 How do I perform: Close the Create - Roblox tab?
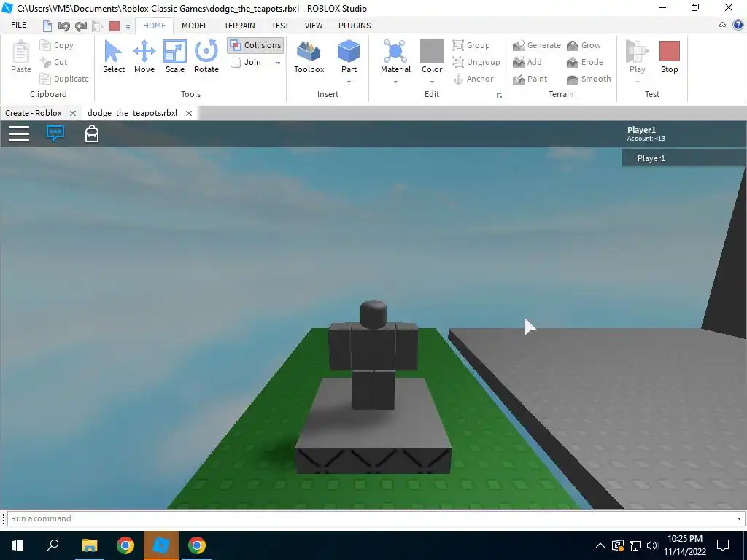(72, 113)
